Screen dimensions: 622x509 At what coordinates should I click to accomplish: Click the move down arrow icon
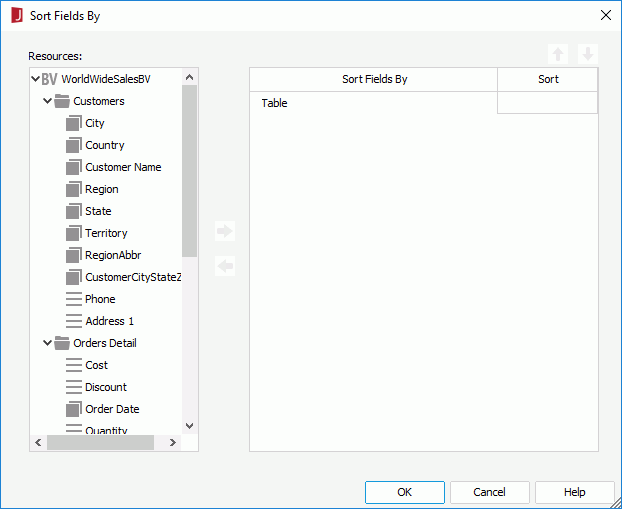(x=588, y=54)
